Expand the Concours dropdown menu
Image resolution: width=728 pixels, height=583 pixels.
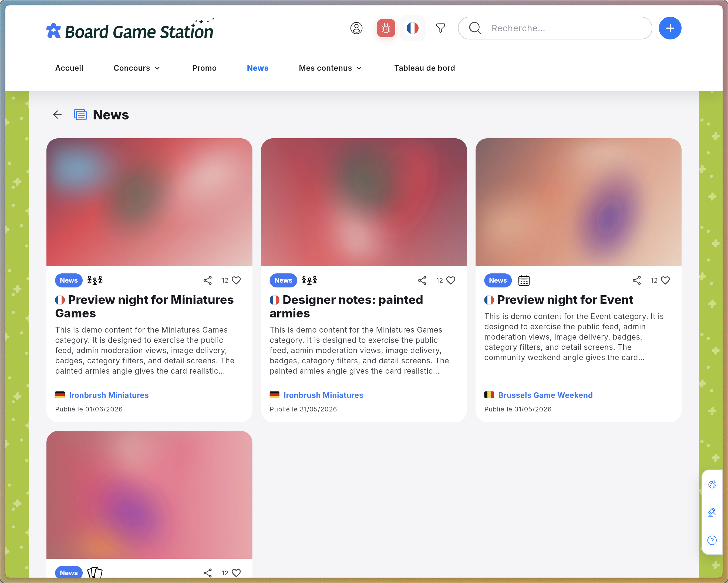(x=137, y=68)
